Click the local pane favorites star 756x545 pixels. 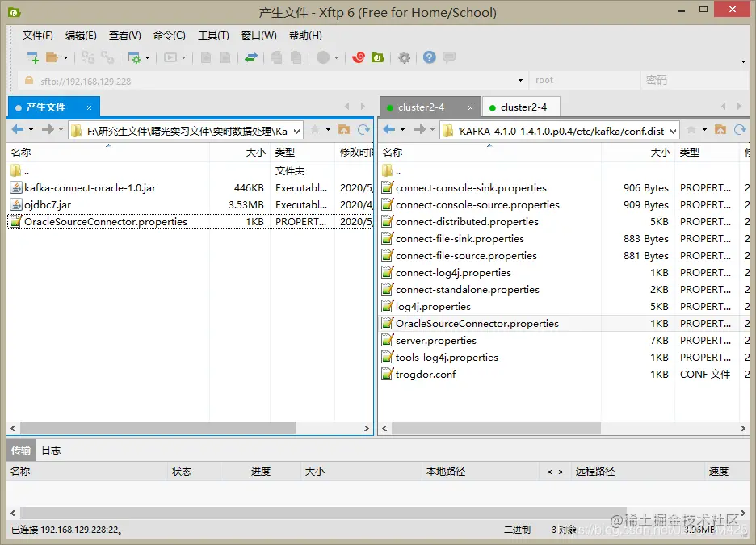pyautogui.click(x=315, y=130)
